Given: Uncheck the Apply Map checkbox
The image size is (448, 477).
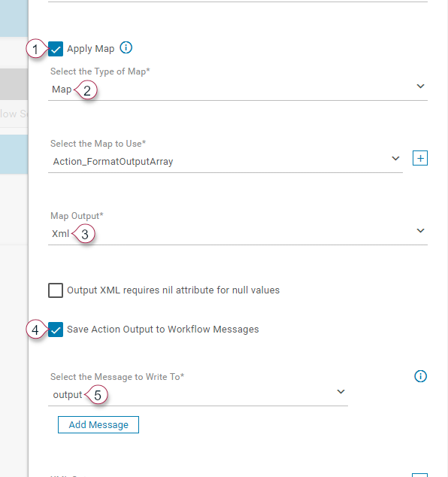Looking at the screenshot, I should click(x=56, y=49).
